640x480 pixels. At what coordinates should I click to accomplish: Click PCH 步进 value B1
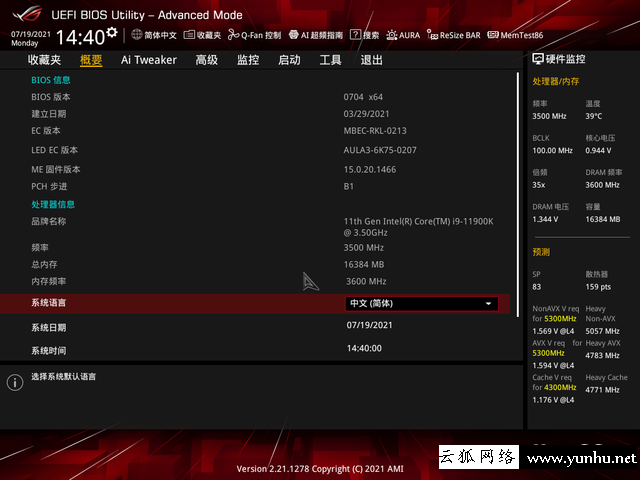pyautogui.click(x=349, y=187)
